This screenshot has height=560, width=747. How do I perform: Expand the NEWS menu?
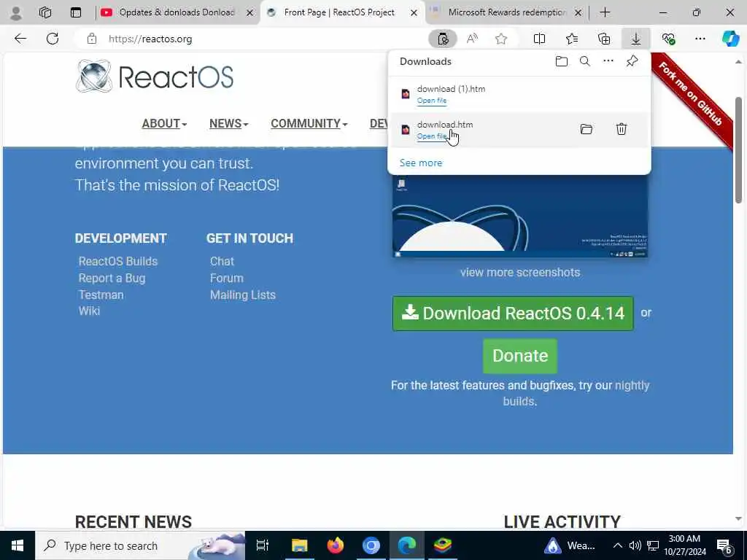point(228,123)
